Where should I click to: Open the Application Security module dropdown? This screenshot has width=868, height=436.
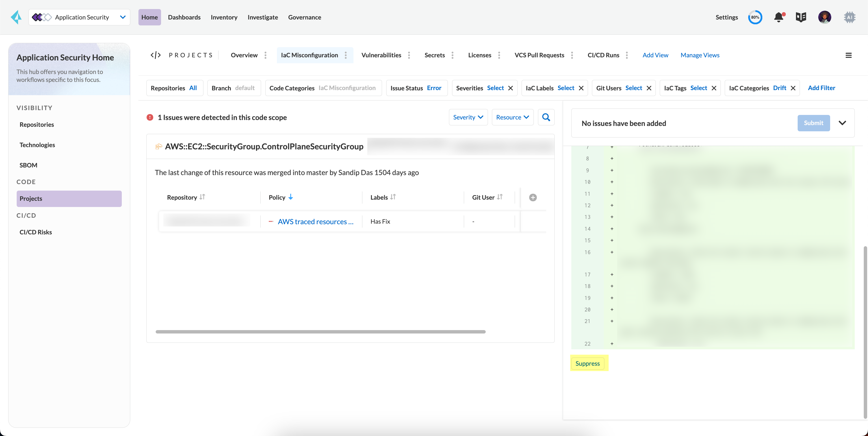pos(79,17)
